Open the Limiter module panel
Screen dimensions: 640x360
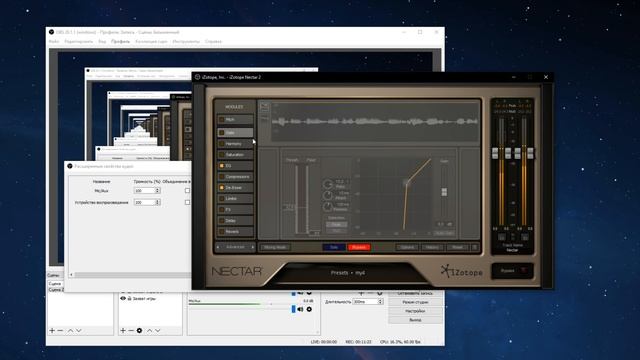coord(235,199)
